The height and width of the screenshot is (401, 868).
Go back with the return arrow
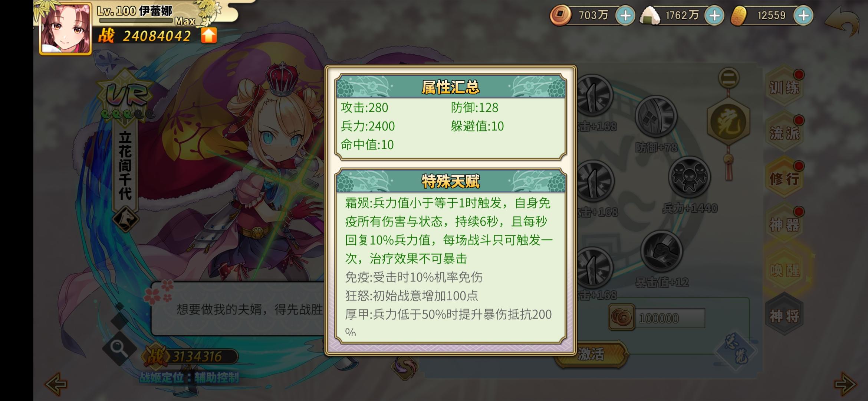click(842, 22)
